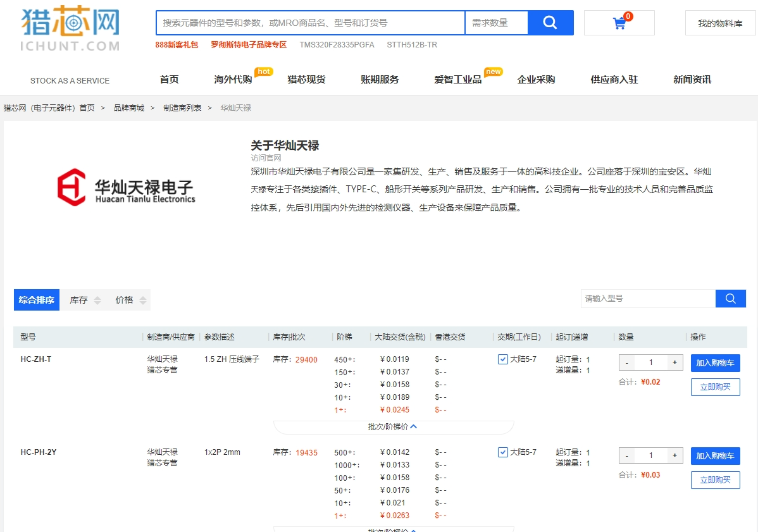
Task: Click 关于华灿天禄 heading
Action: click(285, 145)
